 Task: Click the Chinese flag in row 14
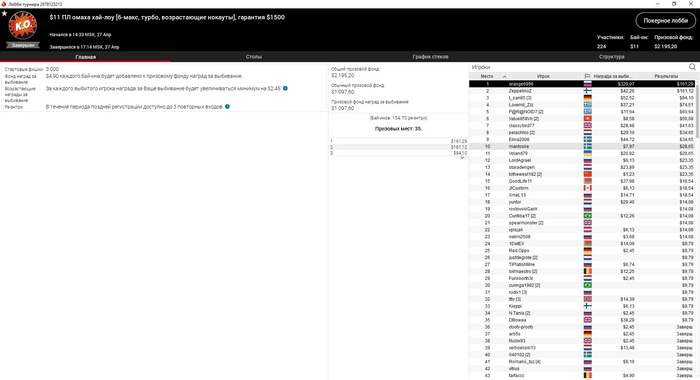pos(588,174)
